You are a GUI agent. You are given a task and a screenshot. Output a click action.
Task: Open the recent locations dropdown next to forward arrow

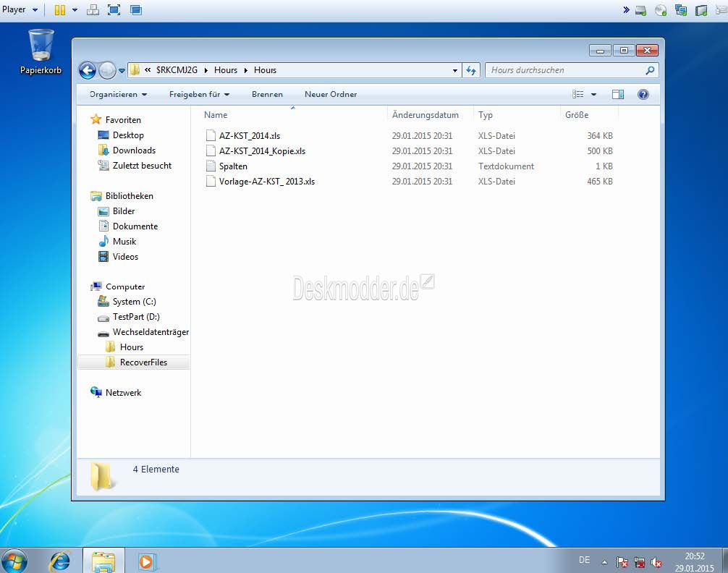122,71
